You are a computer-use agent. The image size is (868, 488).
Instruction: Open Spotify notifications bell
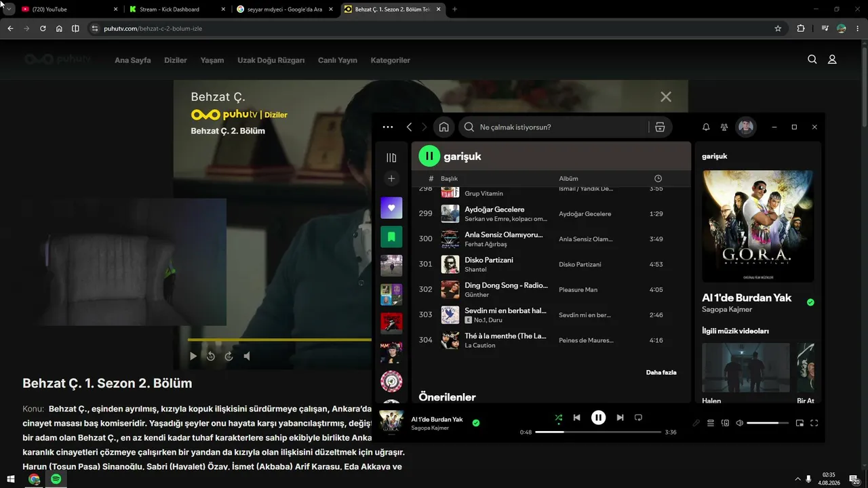point(706,127)
